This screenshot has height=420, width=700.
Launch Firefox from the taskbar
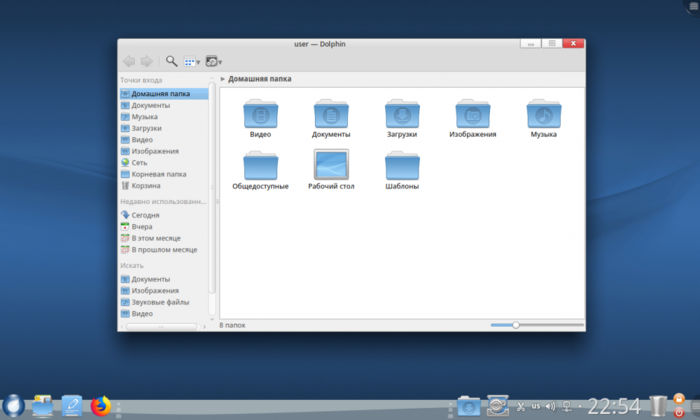100,405
